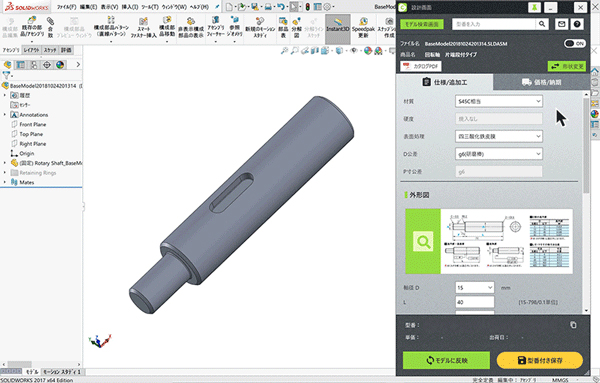Viewport: 600px width, 383px height.
Task: Click the question mark help icon
Action: [577, 24]
